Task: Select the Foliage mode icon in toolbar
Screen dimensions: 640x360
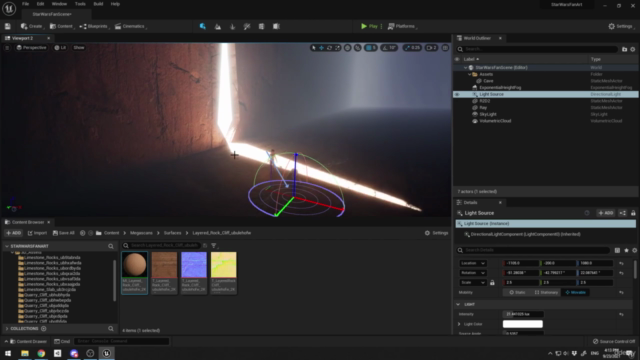Action: (232, 26)
